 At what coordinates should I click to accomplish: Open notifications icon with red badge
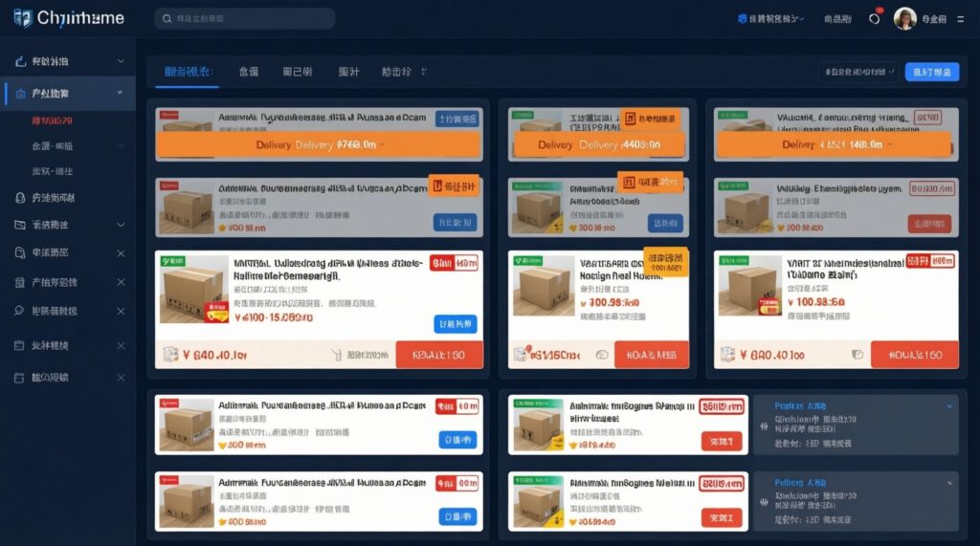click(x=875, y=18)
